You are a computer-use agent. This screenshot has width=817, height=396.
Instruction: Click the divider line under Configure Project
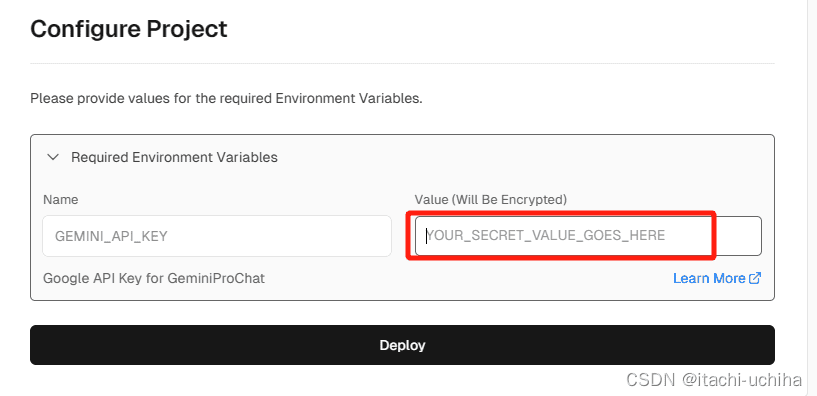pyautogui.click(x=402, y=64)
